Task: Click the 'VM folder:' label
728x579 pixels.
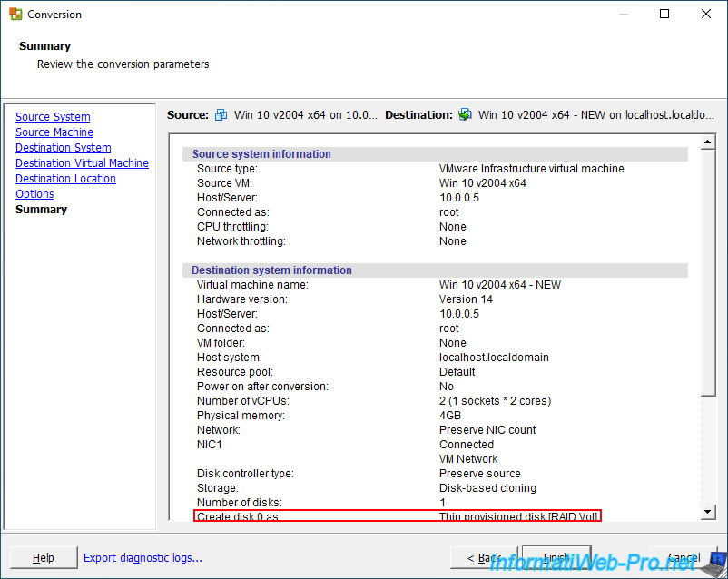Action: (x=221, y=343)
